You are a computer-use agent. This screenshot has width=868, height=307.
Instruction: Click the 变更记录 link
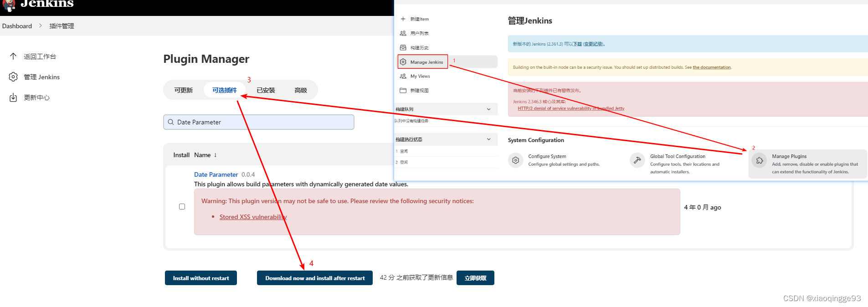(x=593, y=44)
